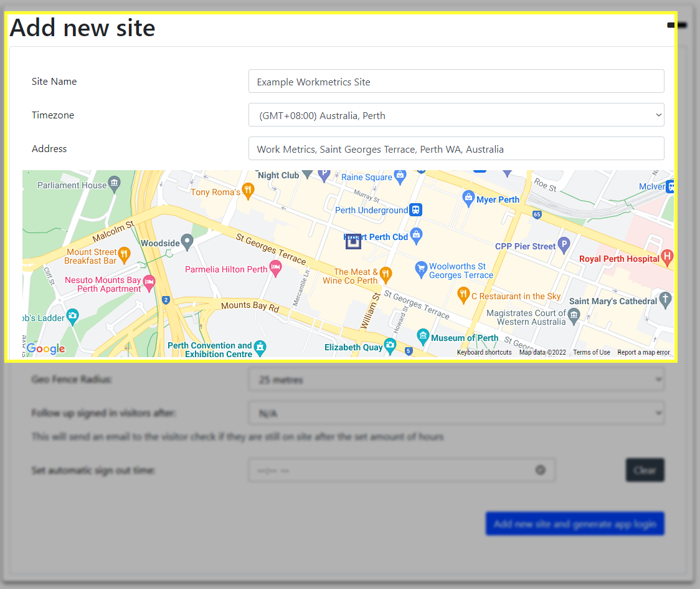Click the Royal Perth Hospital marker
Viewport: 700px width, 589px height.
click(x=667, y=257)
